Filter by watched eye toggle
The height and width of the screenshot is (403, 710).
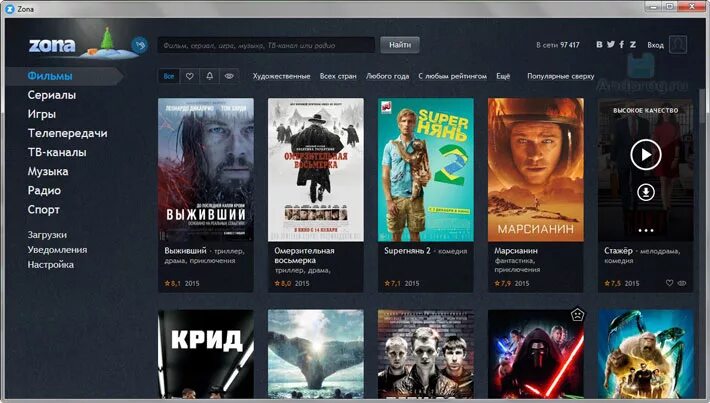(x=229, y=76)
